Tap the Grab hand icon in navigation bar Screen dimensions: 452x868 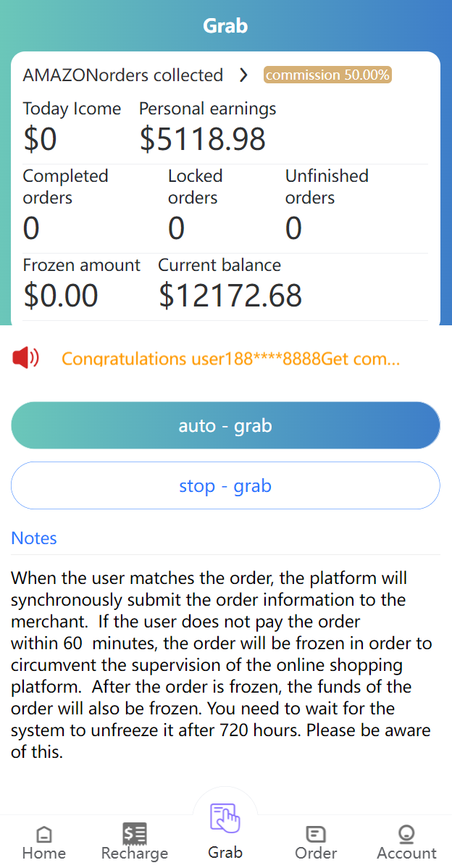click(x=225, y=817)
